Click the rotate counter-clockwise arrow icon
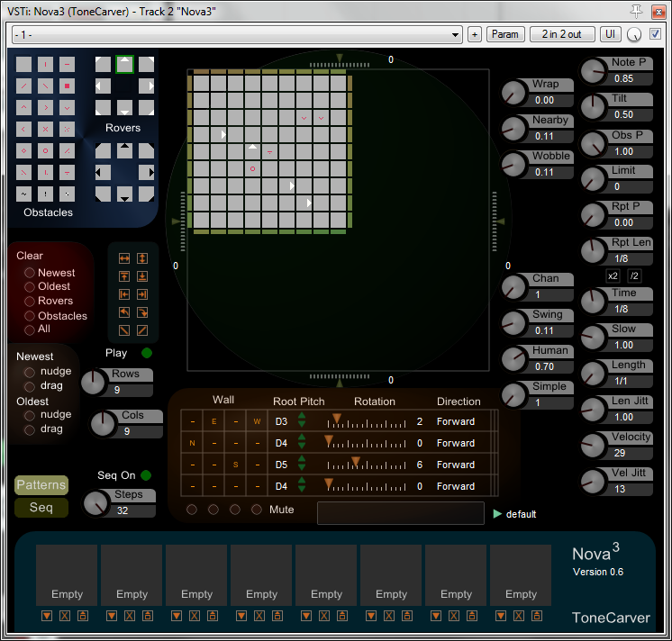Screen dimensions: 672x641 point(125,312)
